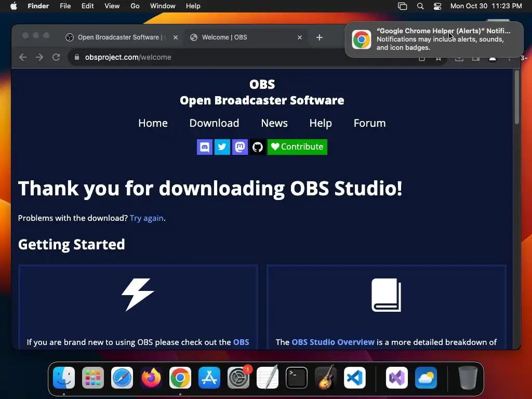This screenshot has height=399, width=532.
Task: Open System Settings from the Dock
Action: point(238,378)
